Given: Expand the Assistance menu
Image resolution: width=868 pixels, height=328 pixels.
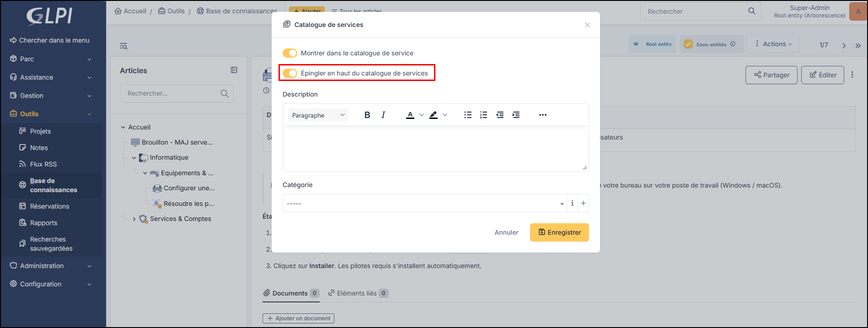Looking at the screenshot, I should coord(51,77).
